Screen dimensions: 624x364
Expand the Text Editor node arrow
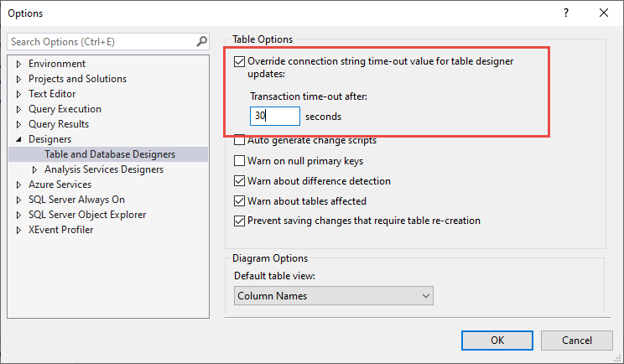19,94
